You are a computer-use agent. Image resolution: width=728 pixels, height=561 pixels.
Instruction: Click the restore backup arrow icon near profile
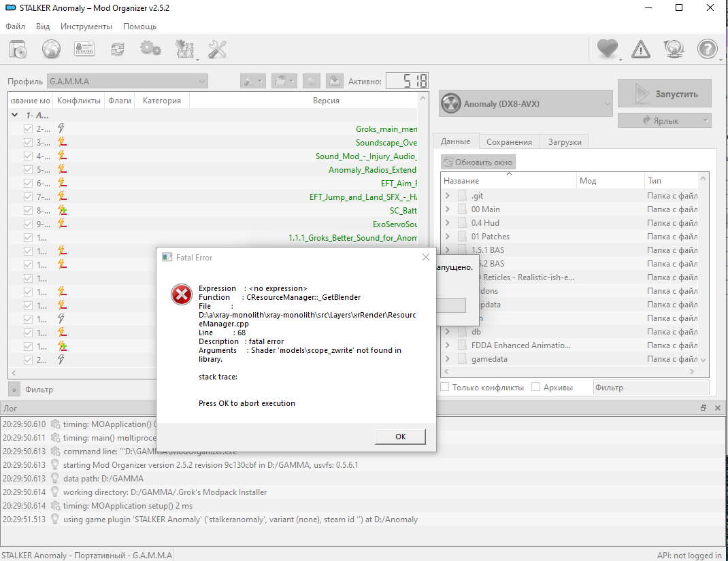tap(312, 82)
